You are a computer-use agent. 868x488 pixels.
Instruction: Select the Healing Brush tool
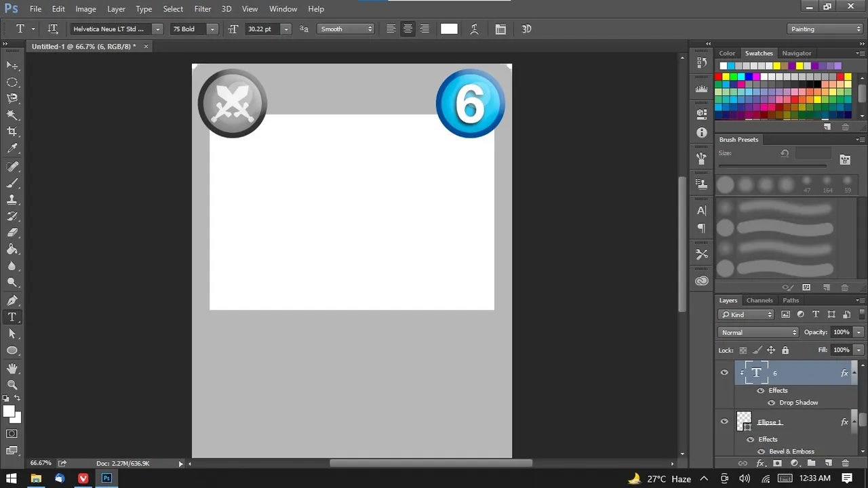pyautogui.click(x=12, y=166)
